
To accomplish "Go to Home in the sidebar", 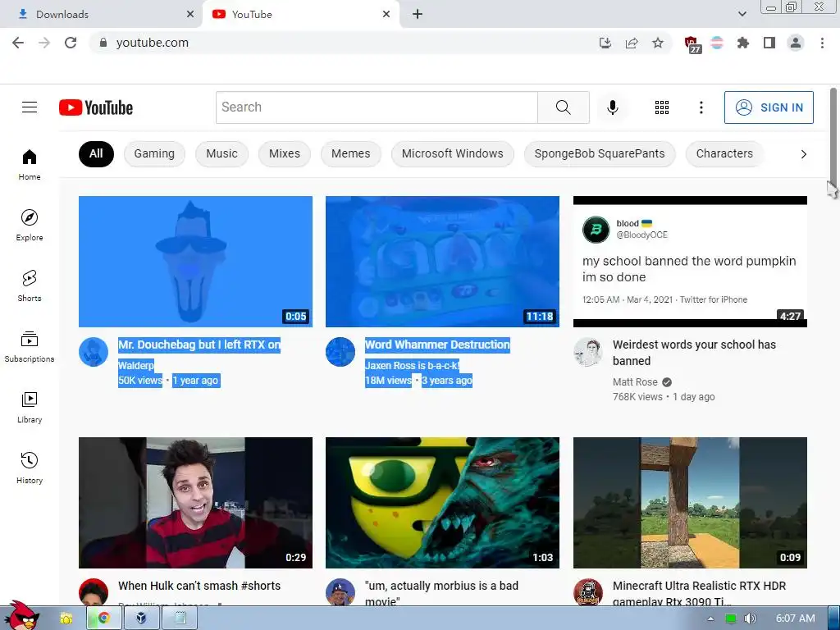I will click(30, 164).
